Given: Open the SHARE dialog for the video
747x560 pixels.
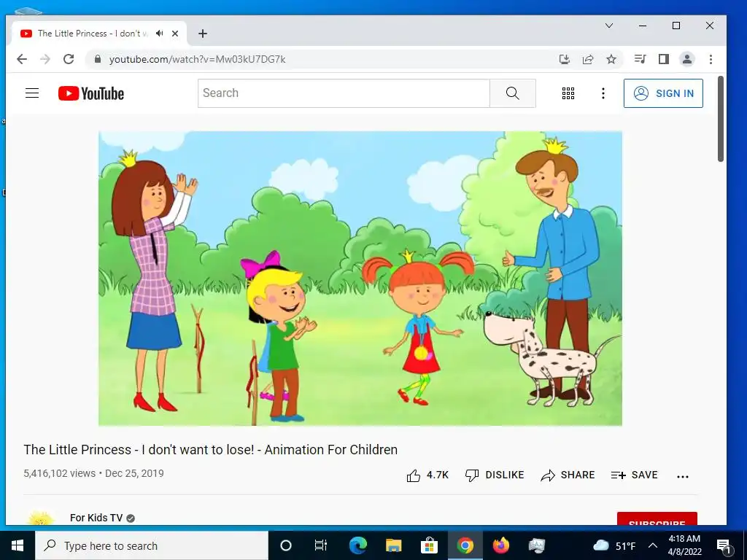Looking at the screenshot, I should tap(568, 475).
